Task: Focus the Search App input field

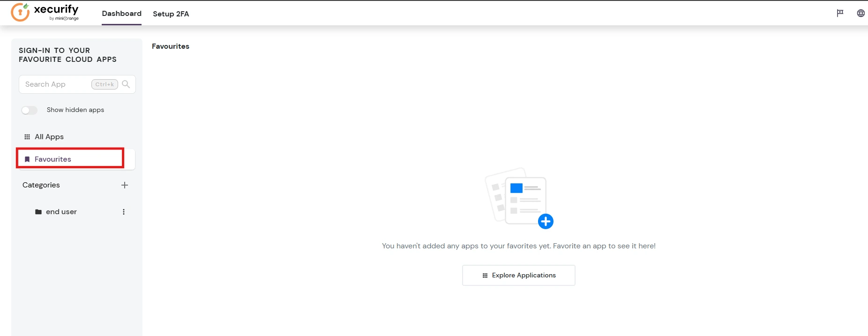Action: tap(56, 84)
